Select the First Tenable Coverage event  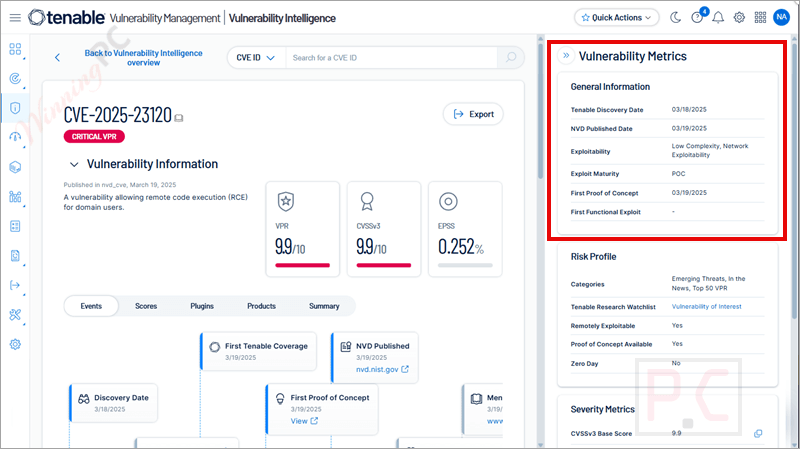pos(258,351)
